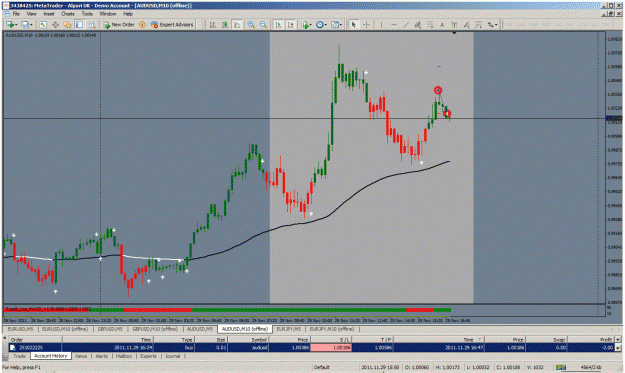The height and width of the screenshot is (373, 625).
Task: Switch to the AUDUSD,M5 chart tab
Action: tap(200, 329)
